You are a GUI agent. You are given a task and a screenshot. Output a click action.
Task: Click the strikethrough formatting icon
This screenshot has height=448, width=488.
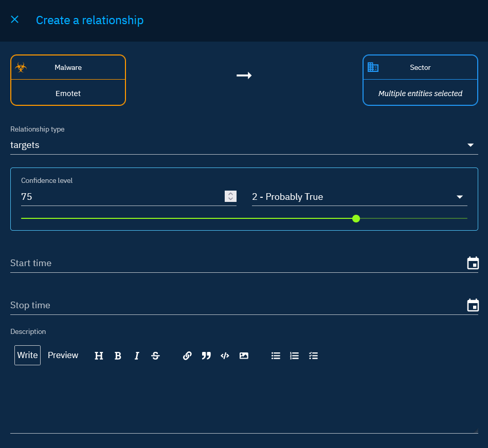(x=155, y=356)
